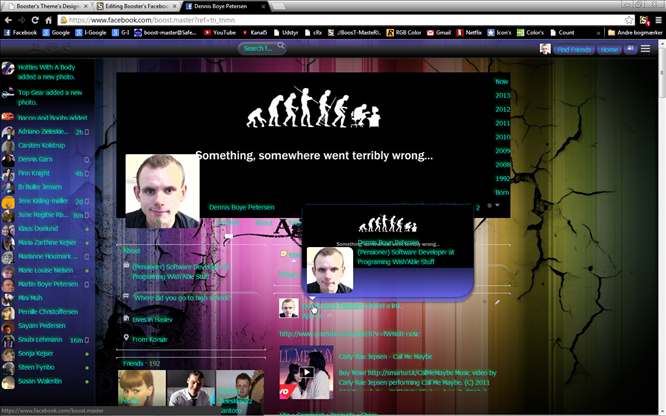Open the Chrome menu icon
The height and width of the screenshot is (416, 666).
pyautogui.click(x=658, y=20)
